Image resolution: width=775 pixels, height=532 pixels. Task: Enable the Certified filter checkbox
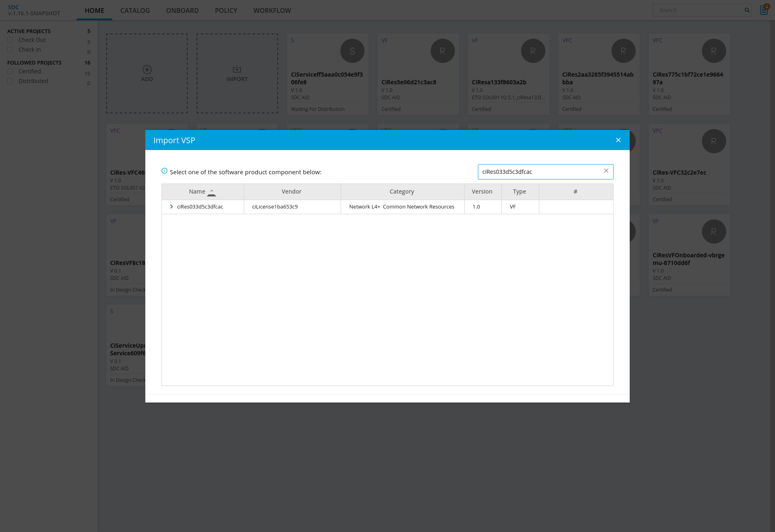pos(10,71)
